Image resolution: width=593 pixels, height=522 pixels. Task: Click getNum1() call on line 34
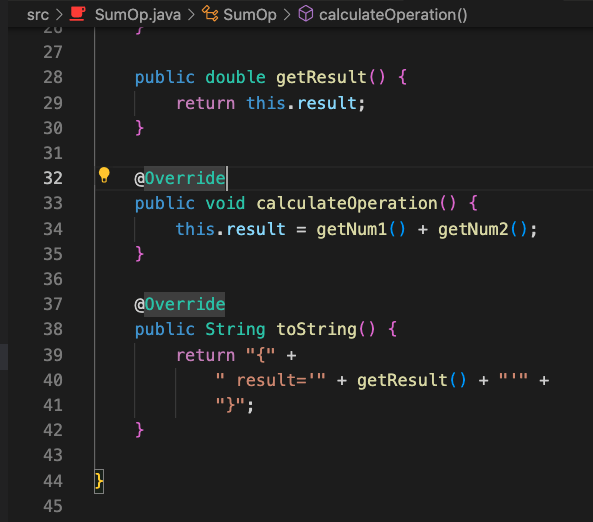point(361,229)
